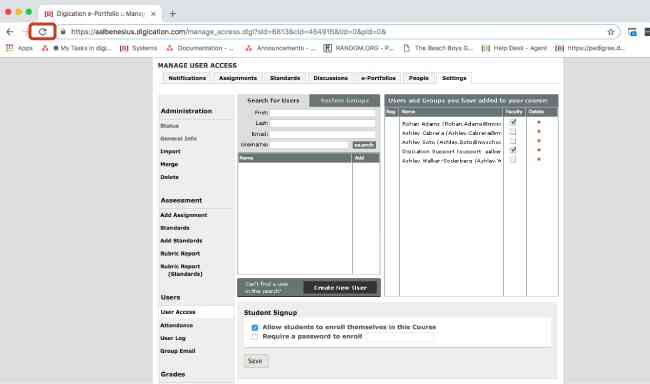Screen dimensions: 650x384
Task: Click the browser extension icon right of star
Action: pos(632,32)
